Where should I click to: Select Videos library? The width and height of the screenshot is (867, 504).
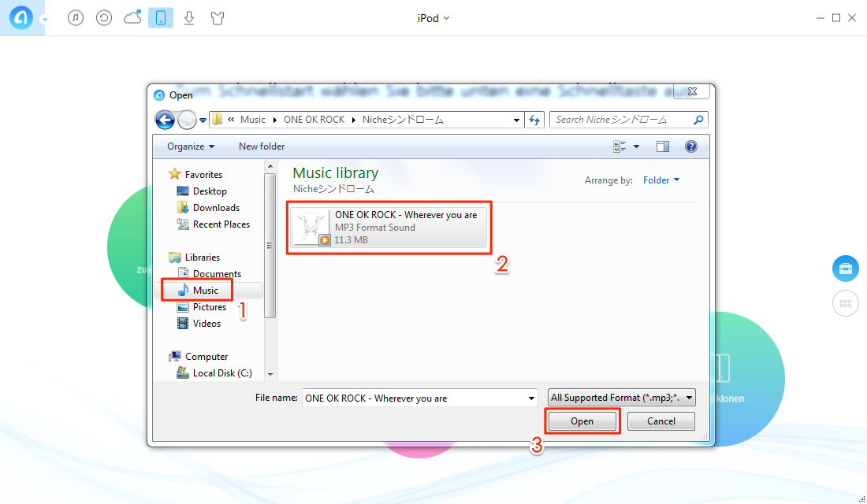(x=199, y=324)
